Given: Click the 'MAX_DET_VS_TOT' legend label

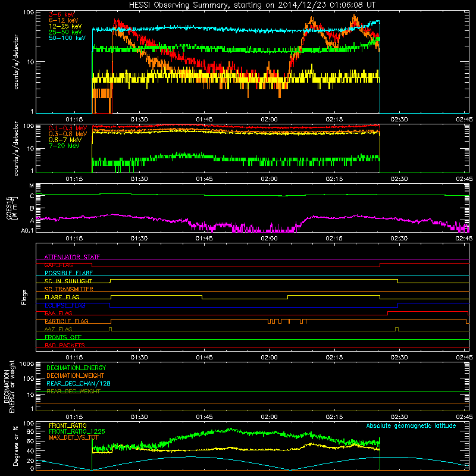Looking at the screenshot, I should tap(74, 437).
